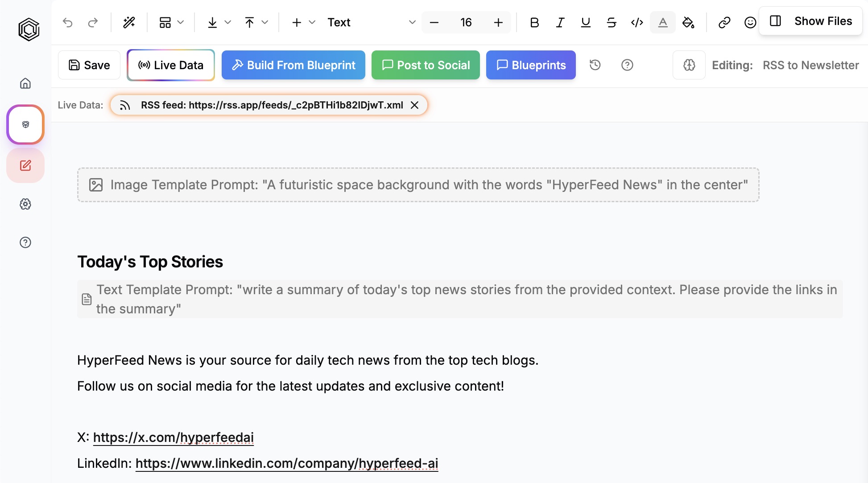Click the Build From Blueprint button
Image resolution: width=868 pixels, height=483 pixels.
pos(293,65)
